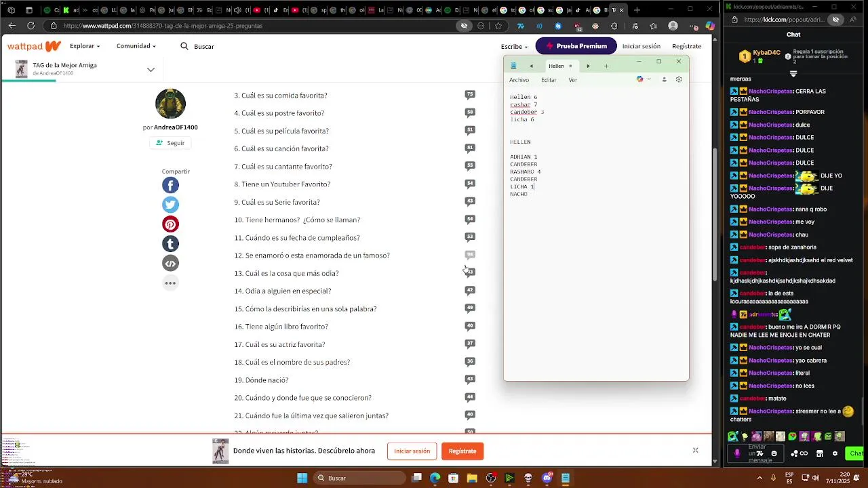Viewport: 868px width, 488px height.
Task: Open the embed code share icon
Action: (170, 264)
